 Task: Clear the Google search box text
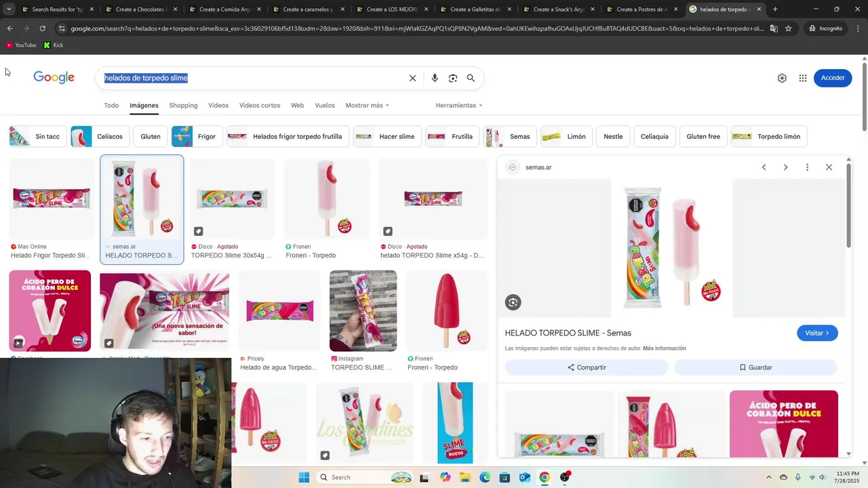coord(412,78)
